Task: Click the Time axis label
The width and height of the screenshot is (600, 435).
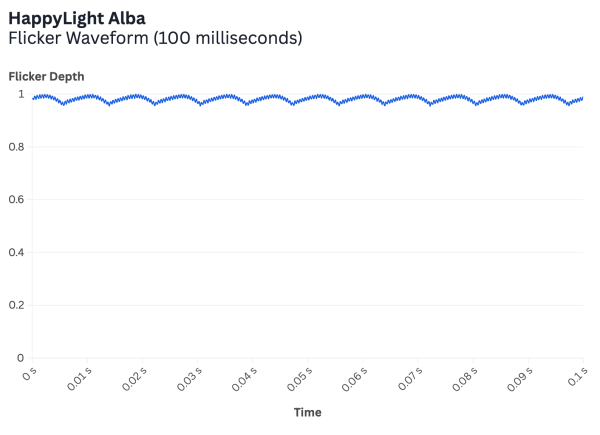Action: coord(307,412)
